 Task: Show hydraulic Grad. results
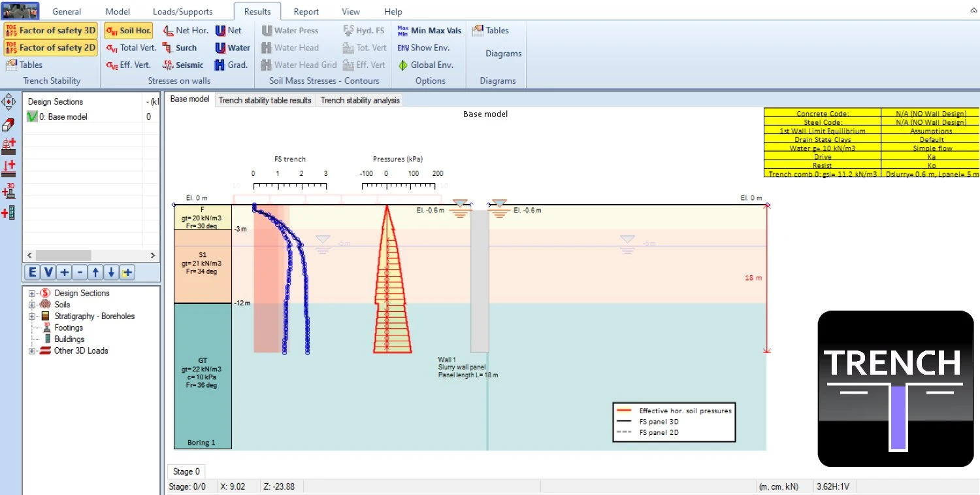232,65
